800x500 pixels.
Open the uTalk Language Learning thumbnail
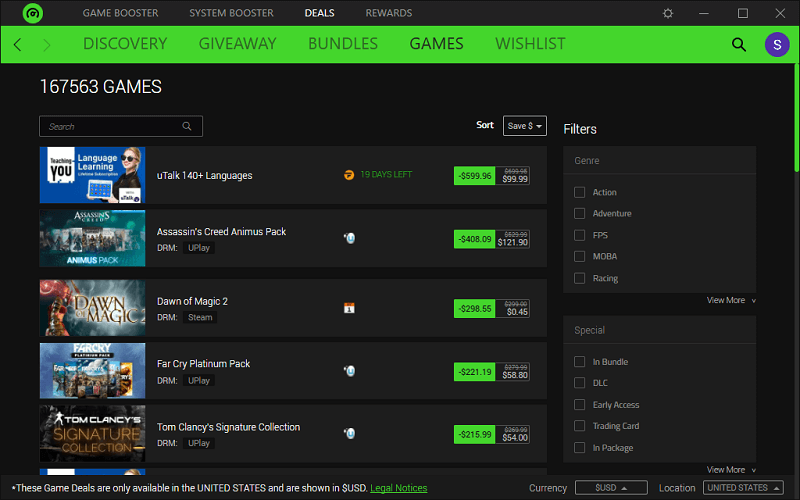(x=92, y=175)
